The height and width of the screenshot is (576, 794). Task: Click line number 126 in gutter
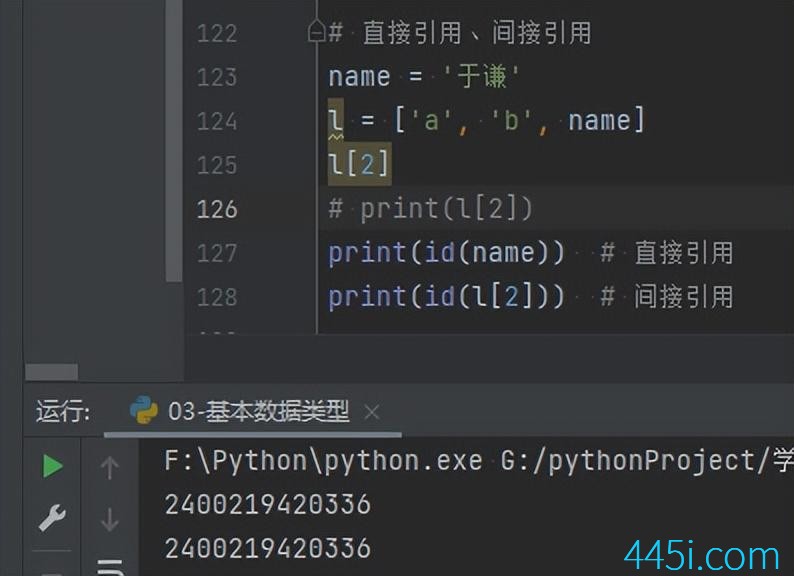pos(217,209)
